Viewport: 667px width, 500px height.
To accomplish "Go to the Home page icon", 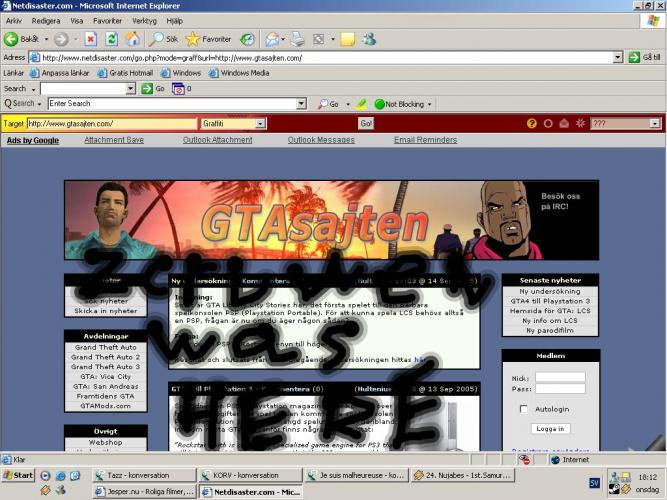I will point(131,39).
